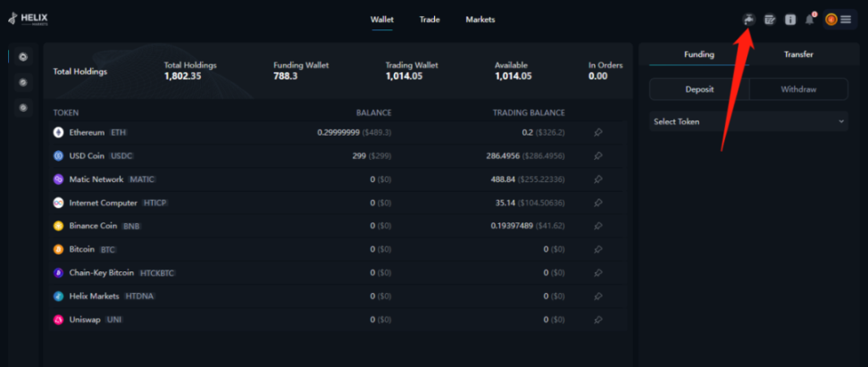Click the HTICP ticker badge
The width and height of the screenshot is (868, 367).
pos(155,204)
